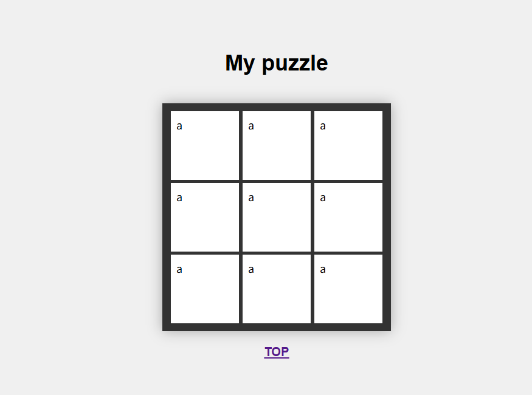Screen dimensions: 532x395
Task: Select the middle-left puzzle tile
Action: (205, 217)
